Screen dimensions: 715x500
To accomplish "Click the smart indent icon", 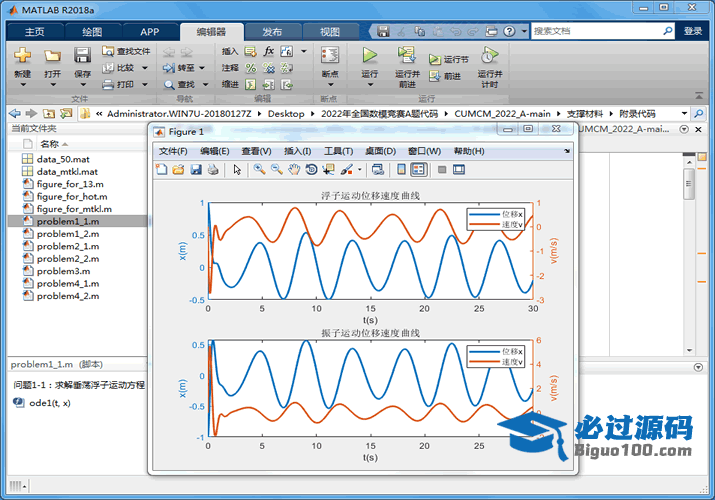I will (x=250, y=84).
